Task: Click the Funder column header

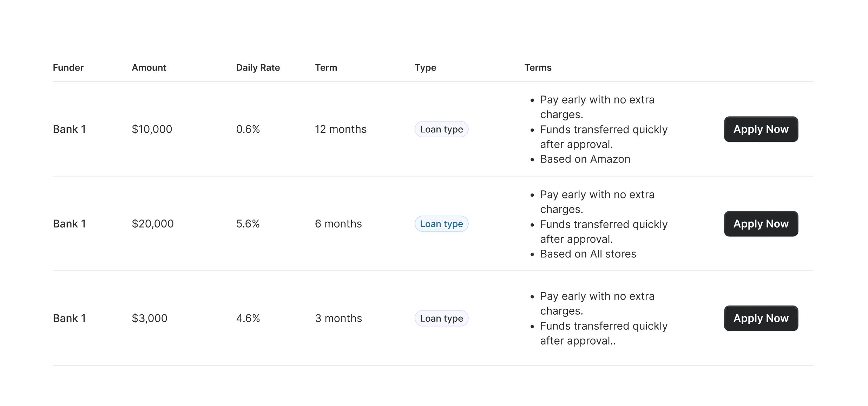Action: click(68, 67)
